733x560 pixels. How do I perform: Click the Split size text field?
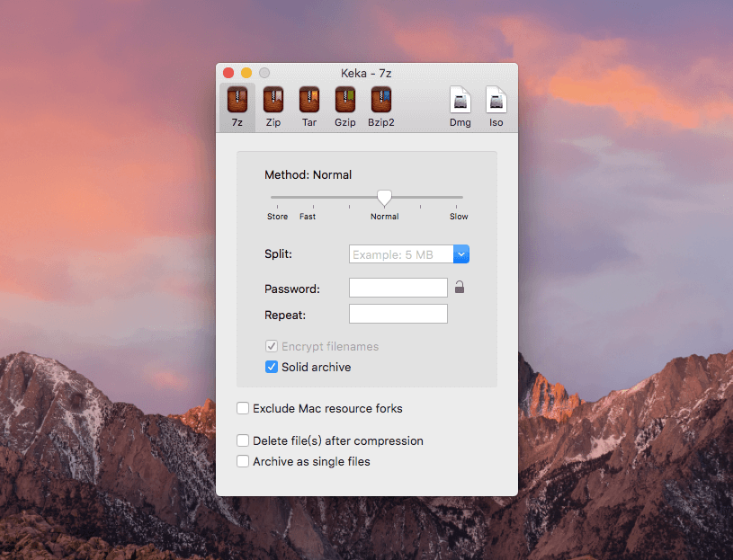(401, 254)
